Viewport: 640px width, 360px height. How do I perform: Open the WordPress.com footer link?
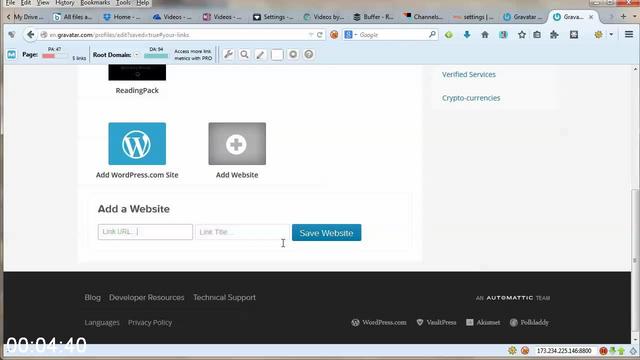tap(379, 322)
